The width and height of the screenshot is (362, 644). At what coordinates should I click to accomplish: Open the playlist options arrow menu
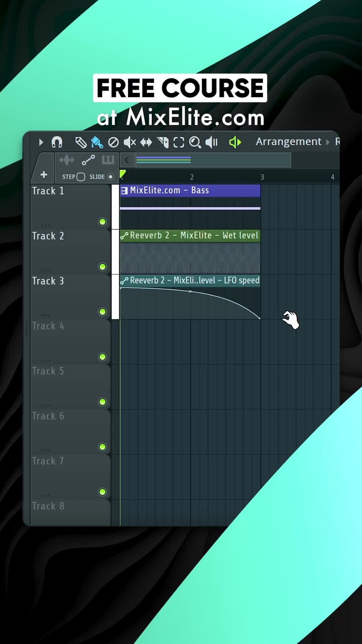tap(41, 142)
